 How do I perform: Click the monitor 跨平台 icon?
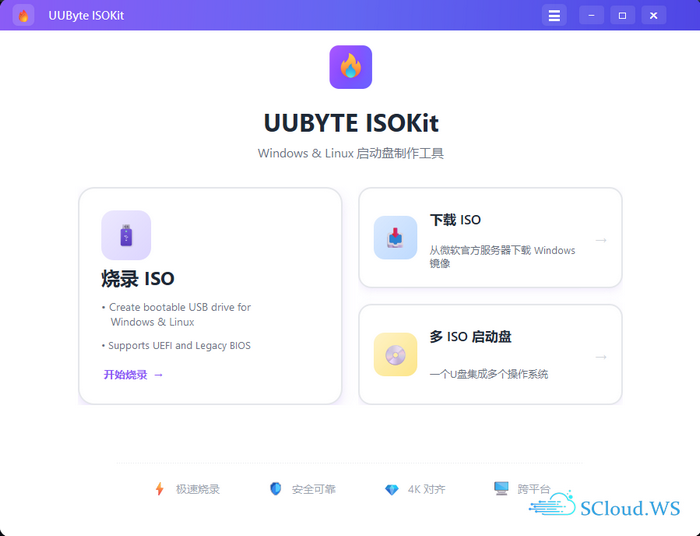tap(501, 488)
